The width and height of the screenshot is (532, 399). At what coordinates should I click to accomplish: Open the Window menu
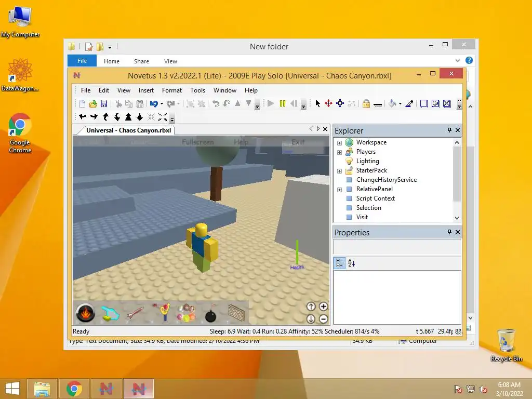[225, 90]
